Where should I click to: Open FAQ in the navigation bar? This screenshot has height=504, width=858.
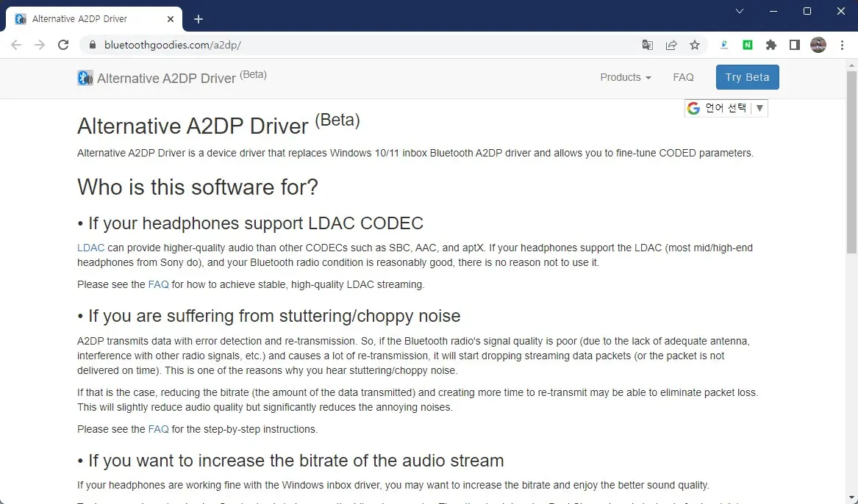click(683, 77)
